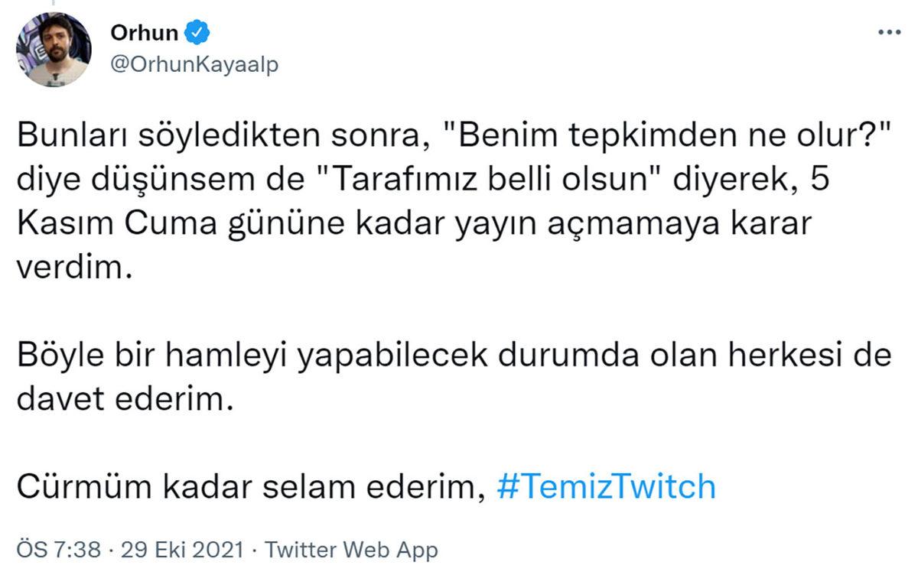Screen dimensions: 918x588
Task: Open the Twitter Web App source link
Action: [x=351, y=549]
